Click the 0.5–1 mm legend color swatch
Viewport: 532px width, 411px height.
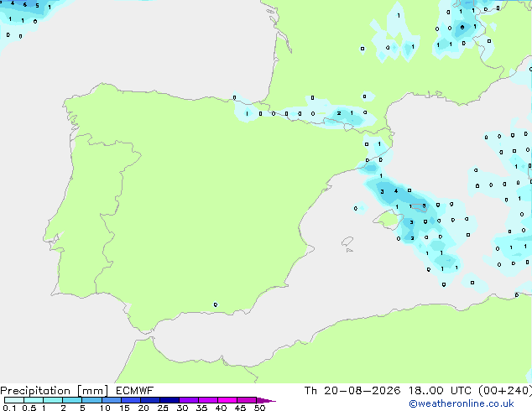point(34,400)
